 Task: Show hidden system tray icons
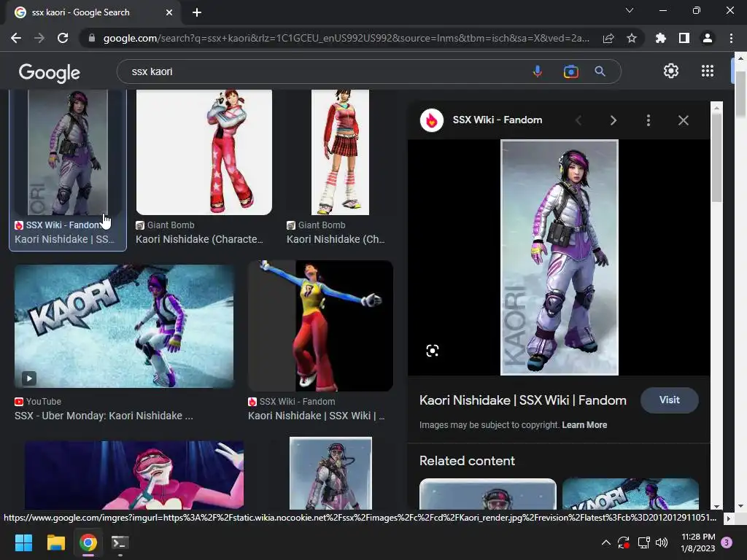point(605,542)
